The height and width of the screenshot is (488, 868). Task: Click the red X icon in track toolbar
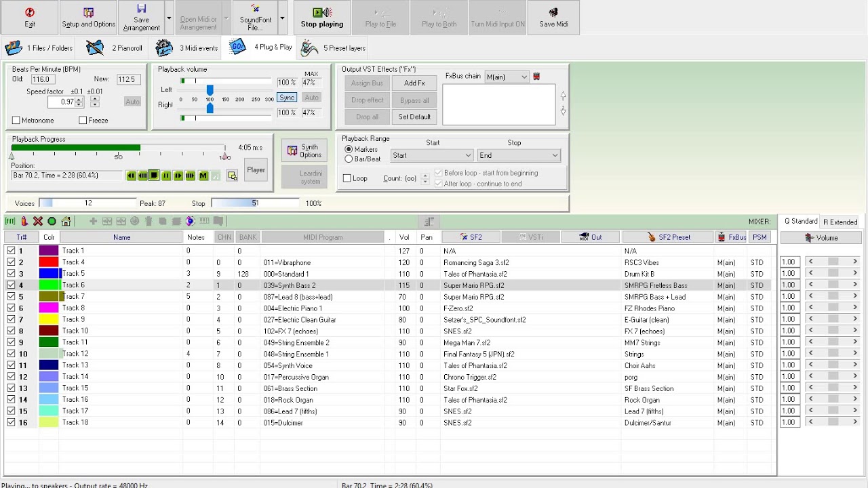point(38,221)
